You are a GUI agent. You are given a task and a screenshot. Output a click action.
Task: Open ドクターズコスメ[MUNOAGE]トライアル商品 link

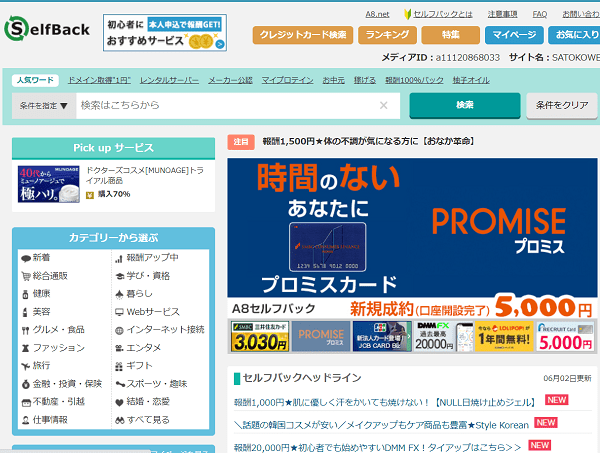145,175
